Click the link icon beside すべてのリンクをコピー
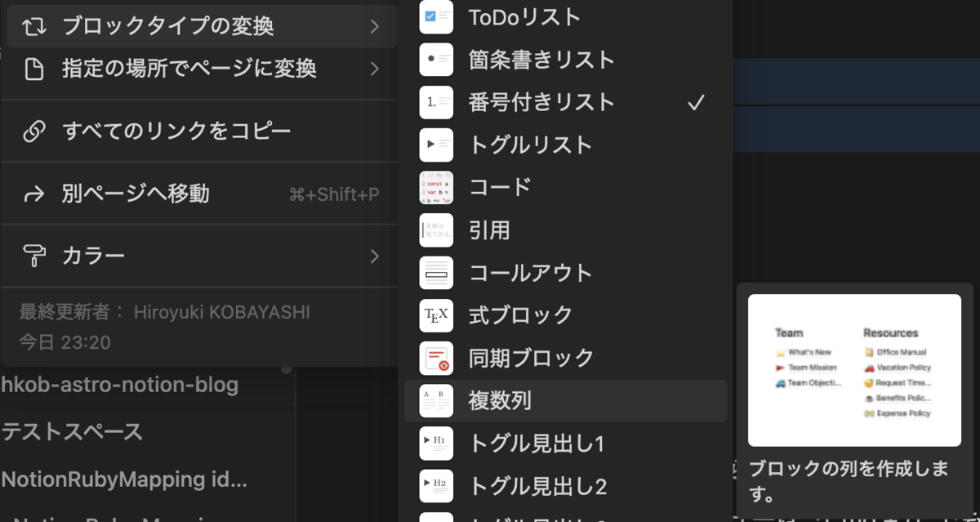 click(x=33, y=132)
